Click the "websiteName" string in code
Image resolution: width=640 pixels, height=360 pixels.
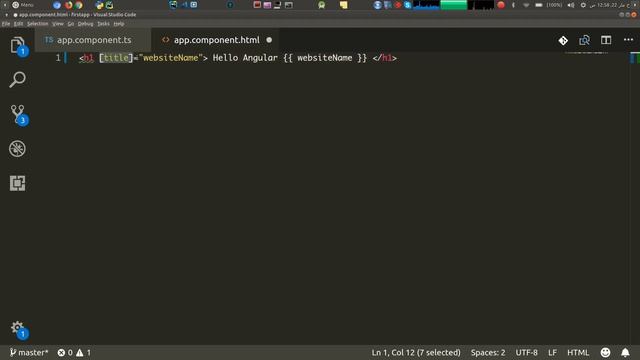[x=171, y=58]
